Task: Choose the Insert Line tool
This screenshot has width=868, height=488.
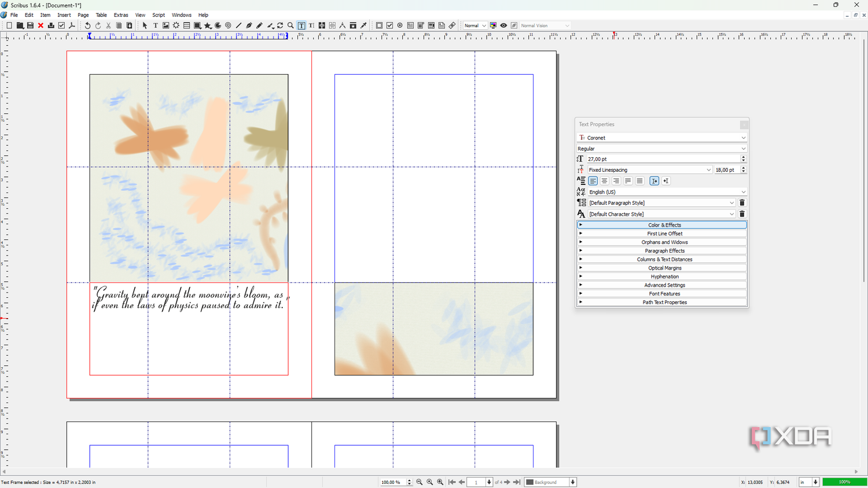Action: coord(238,25)
